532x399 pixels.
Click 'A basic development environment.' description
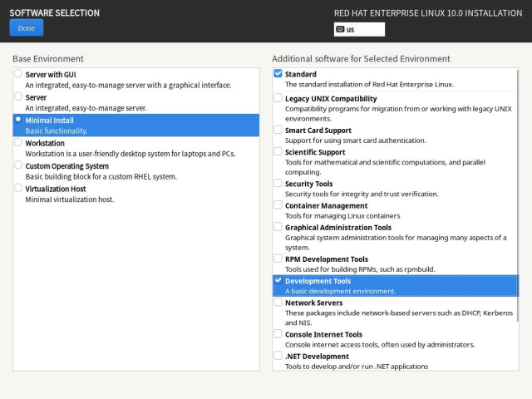(x=340, y=291)
